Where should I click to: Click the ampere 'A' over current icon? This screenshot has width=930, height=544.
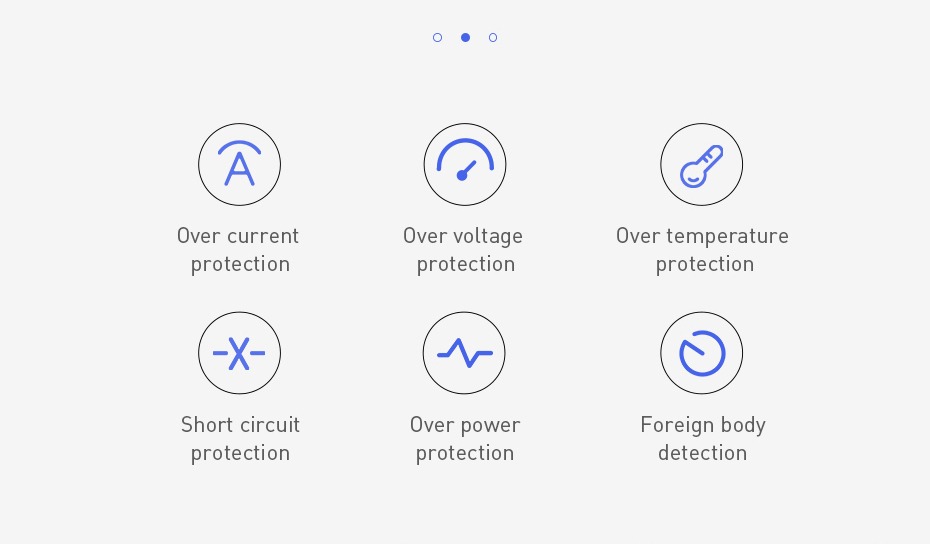[240, 164]
